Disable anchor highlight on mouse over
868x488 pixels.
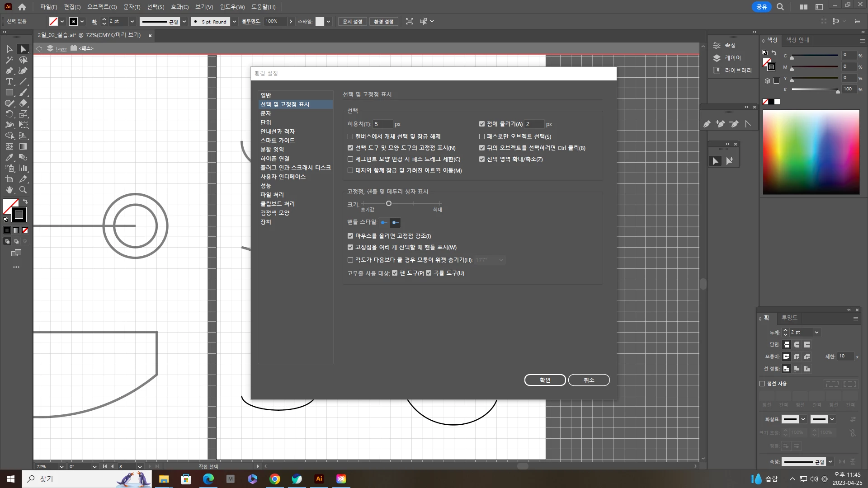(x=350, y=236)
